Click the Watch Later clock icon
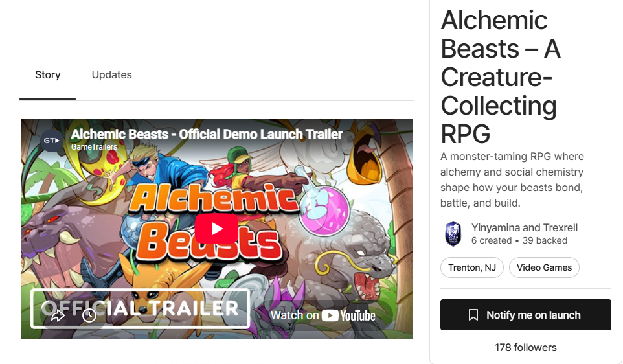623x364 pixels. [89, 315]
